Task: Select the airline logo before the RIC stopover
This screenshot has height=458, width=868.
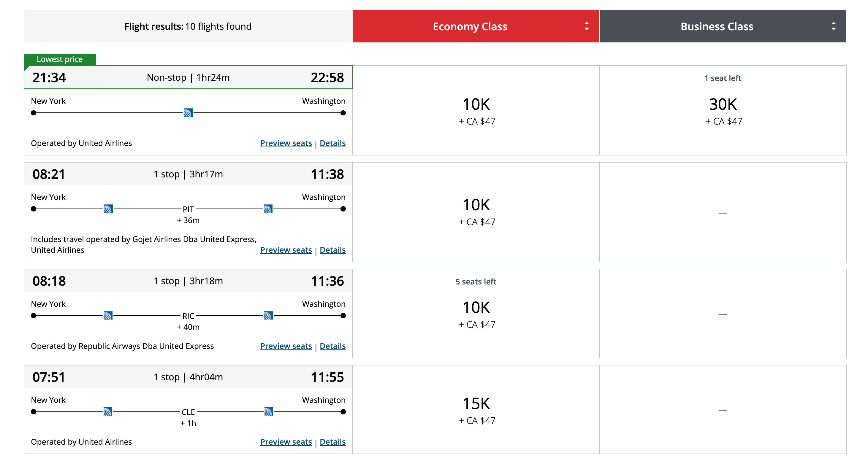Action: coord(109,316)
